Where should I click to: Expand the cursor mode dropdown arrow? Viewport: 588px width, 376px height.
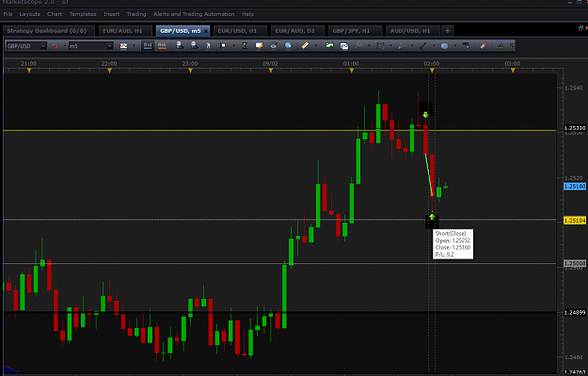coord(233,46)
